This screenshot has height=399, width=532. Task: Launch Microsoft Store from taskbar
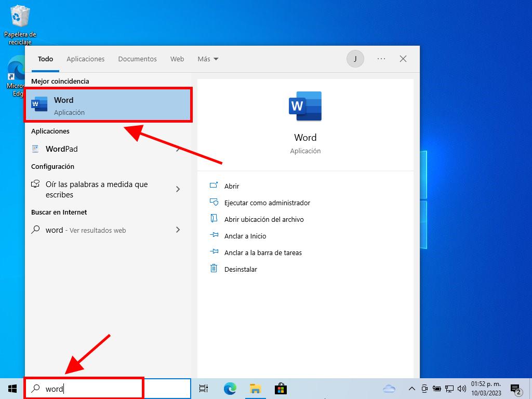coord(281,389)
